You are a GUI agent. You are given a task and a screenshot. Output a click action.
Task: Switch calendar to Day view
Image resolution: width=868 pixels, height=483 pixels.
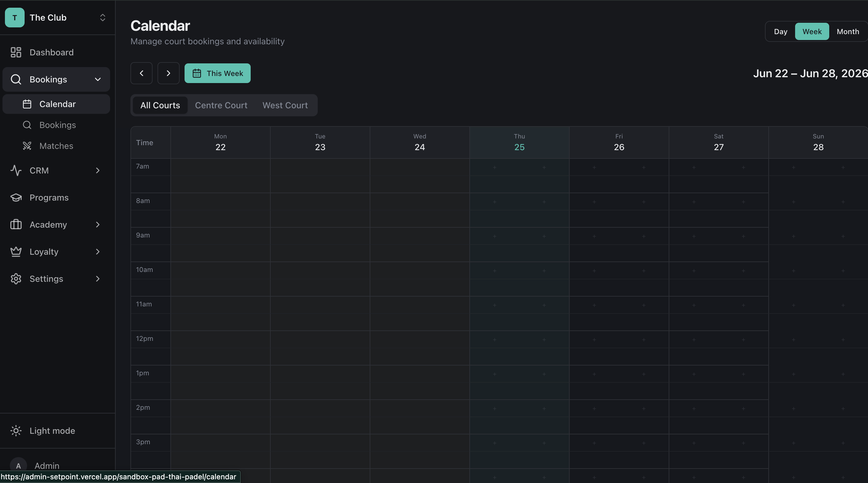[780, 31]
